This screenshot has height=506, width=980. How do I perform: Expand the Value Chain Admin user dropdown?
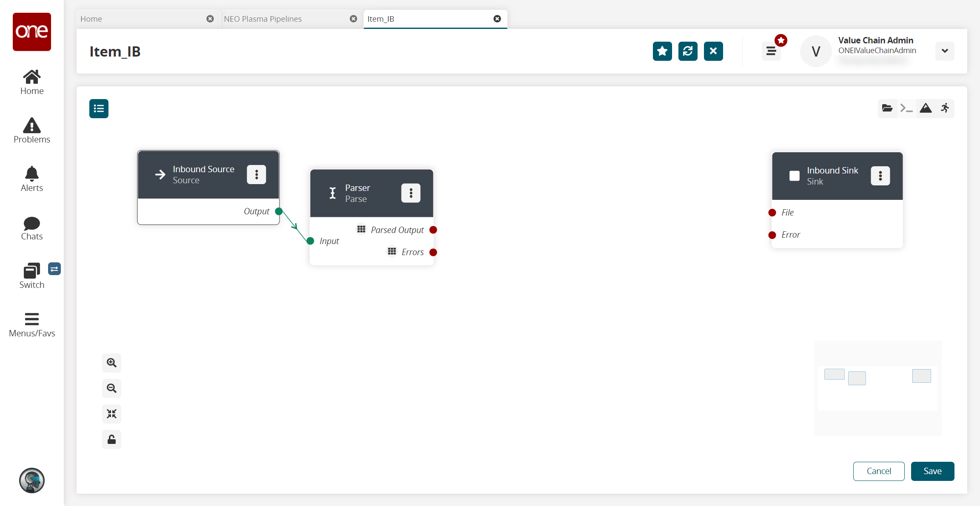coord(945,50)
